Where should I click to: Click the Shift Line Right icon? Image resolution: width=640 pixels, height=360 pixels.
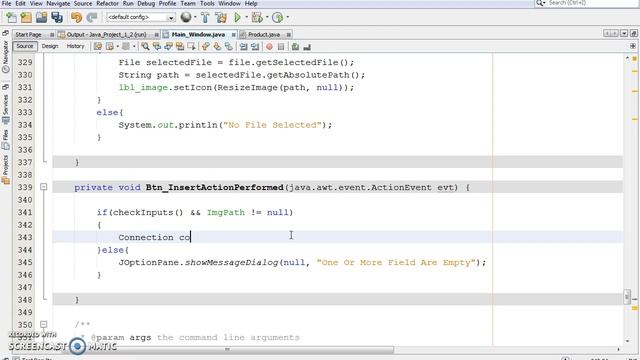click(255, 47)
